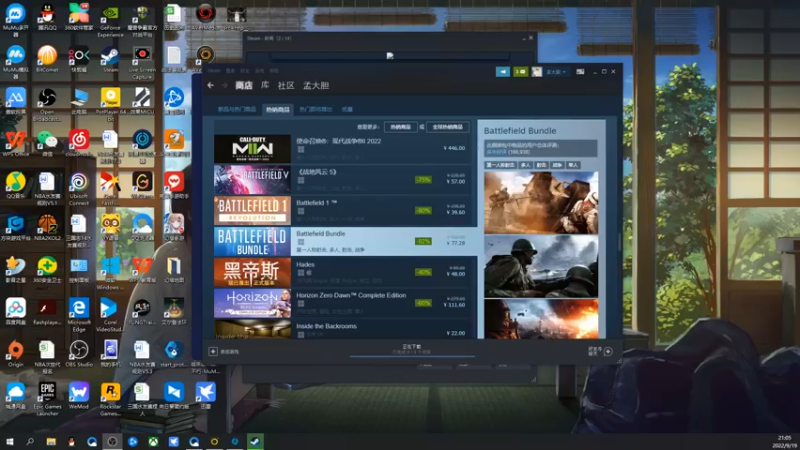This screenshot has width=800, height=450.
Task: Click the first-person shooter tag
Action: (501, 165)
